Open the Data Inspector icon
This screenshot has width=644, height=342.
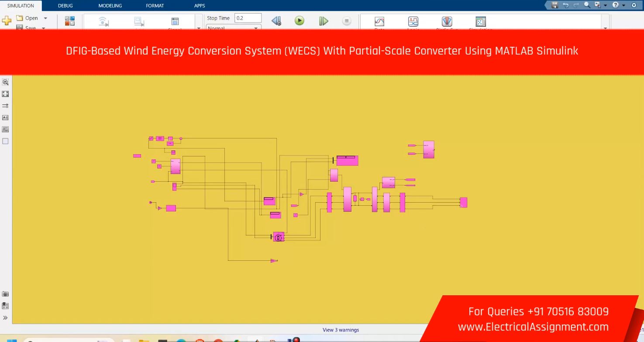[x=379, y=21]
